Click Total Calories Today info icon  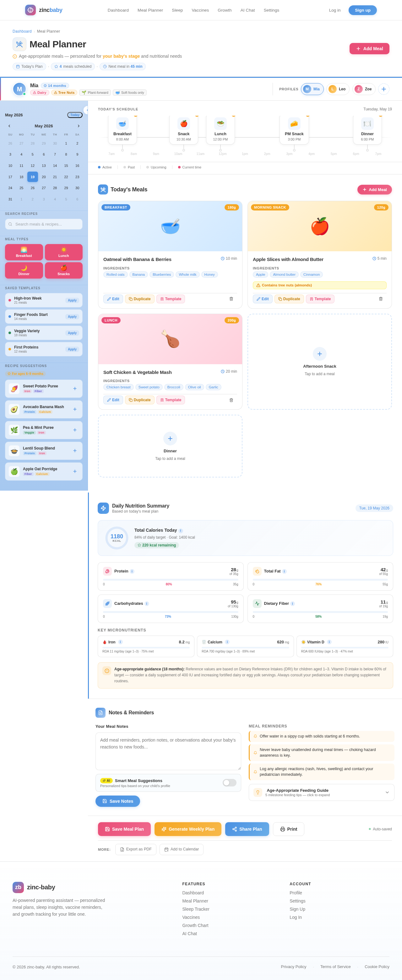(181, 531)
